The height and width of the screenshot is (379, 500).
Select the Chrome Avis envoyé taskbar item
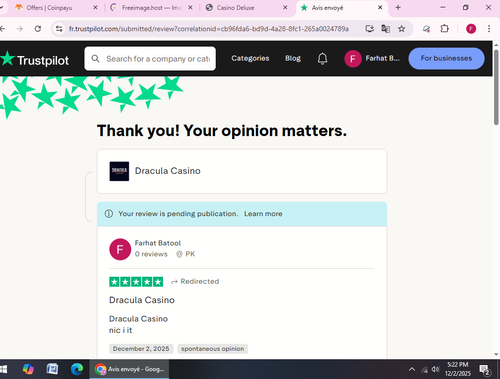[129, 369]
